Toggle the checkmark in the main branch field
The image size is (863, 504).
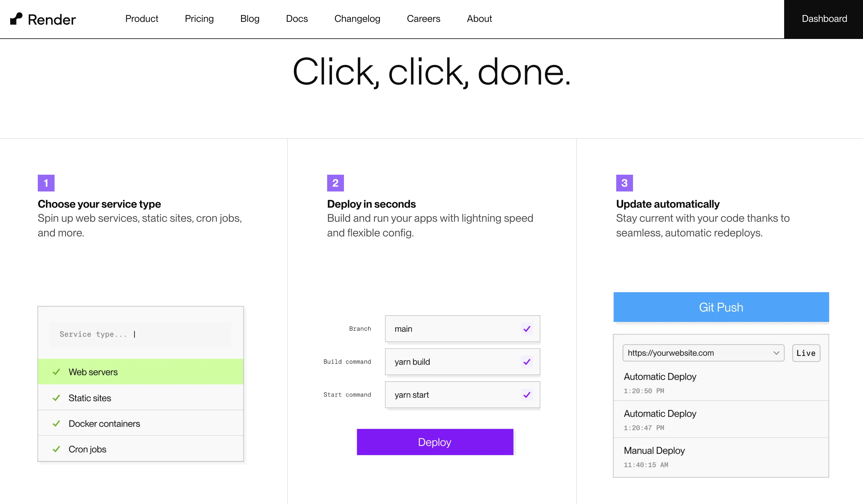[x=527, y=329]
